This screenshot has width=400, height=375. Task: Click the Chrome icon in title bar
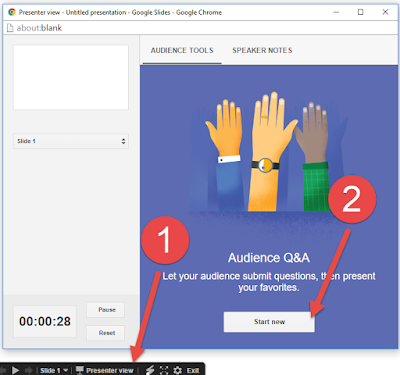click(x=12, y=12)
